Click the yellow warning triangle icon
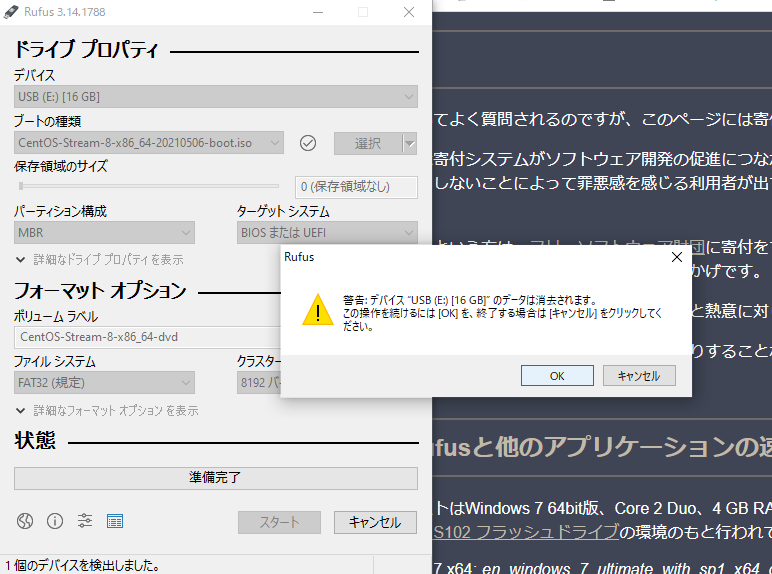 (318, 310)
